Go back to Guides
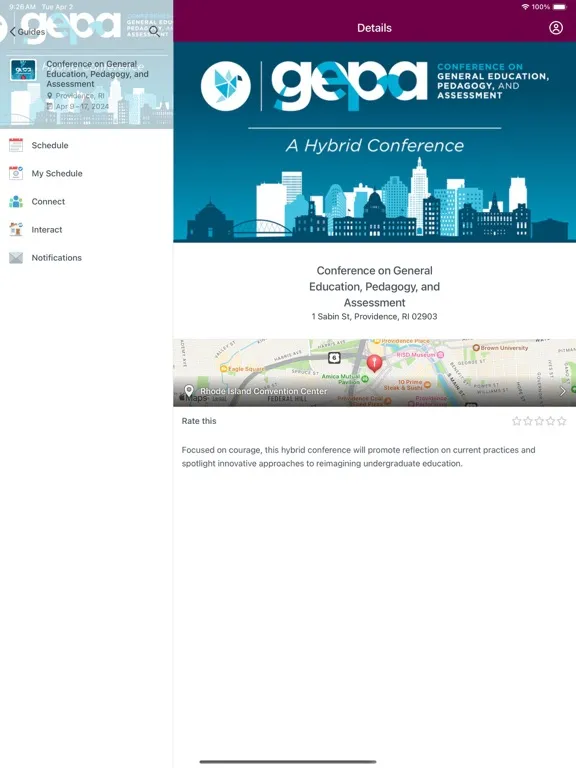This screenshot has width=576, height=768. (27, 32)
